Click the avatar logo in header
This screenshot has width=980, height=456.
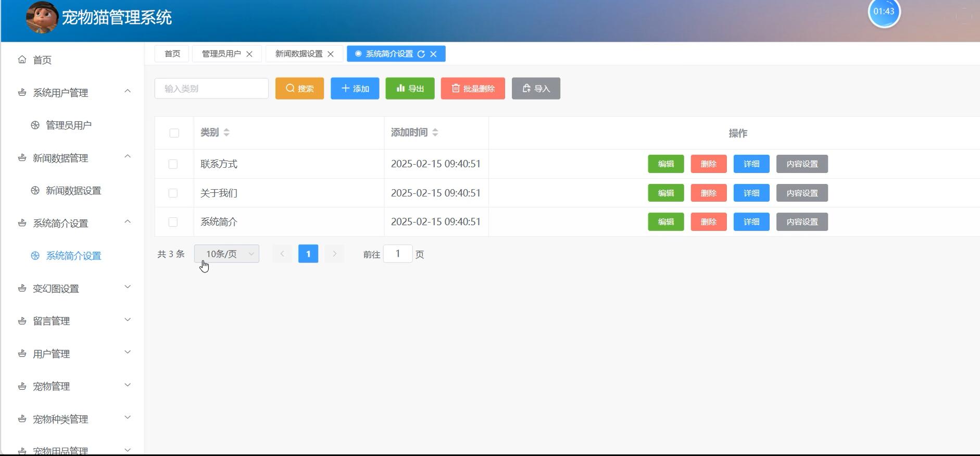pyautogui.click(x=42, y=18)
